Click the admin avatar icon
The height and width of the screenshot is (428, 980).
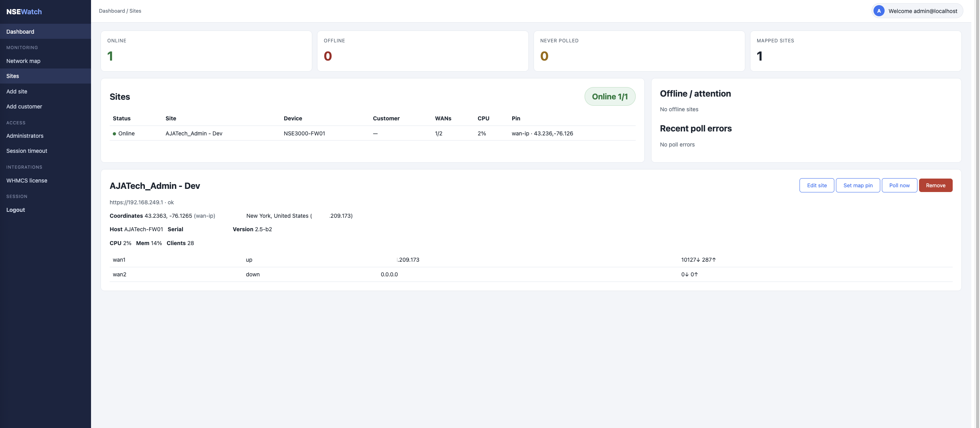(x=879, y=11)
